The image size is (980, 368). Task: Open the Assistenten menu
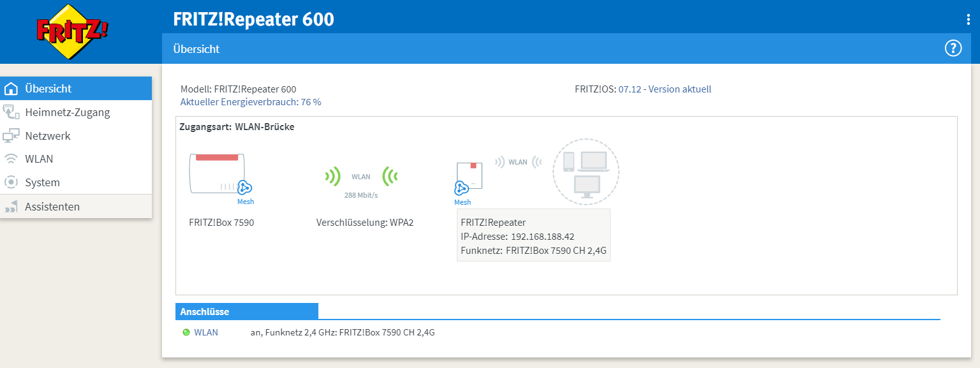(76, 207)
